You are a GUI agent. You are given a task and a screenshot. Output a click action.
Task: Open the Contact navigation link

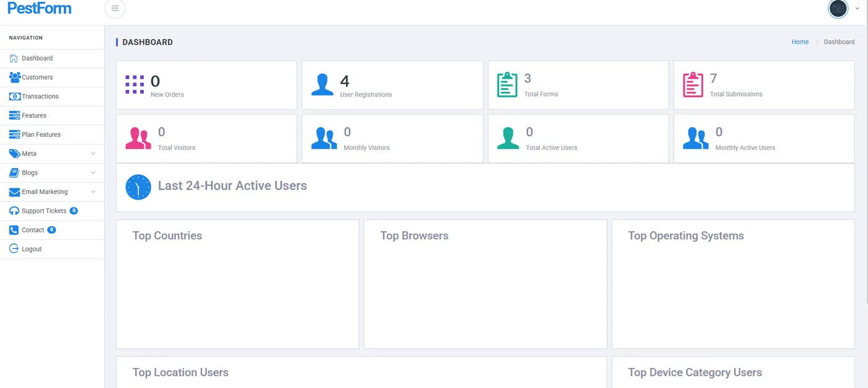click(52, 230)
